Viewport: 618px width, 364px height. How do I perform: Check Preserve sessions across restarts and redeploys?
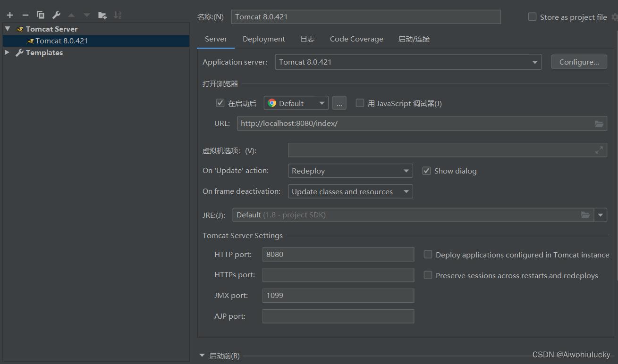click(428, 275)
